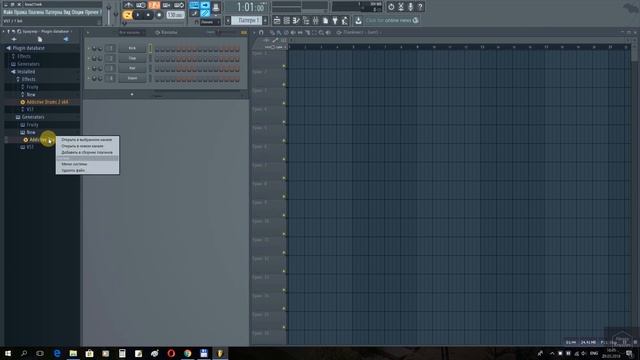Viewport: 640px width, 360px height.
Task: Click the transport Stop button
Action: pyautogui.click(x=148, y=15)
